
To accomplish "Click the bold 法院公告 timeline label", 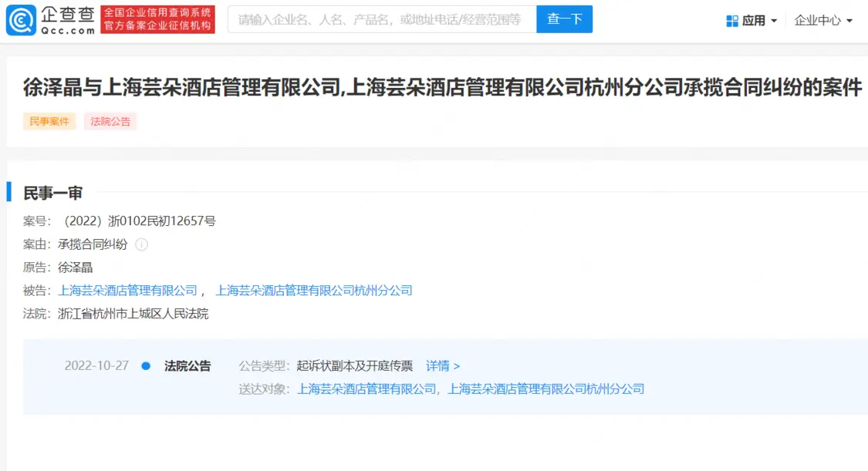I will [187, 366].
